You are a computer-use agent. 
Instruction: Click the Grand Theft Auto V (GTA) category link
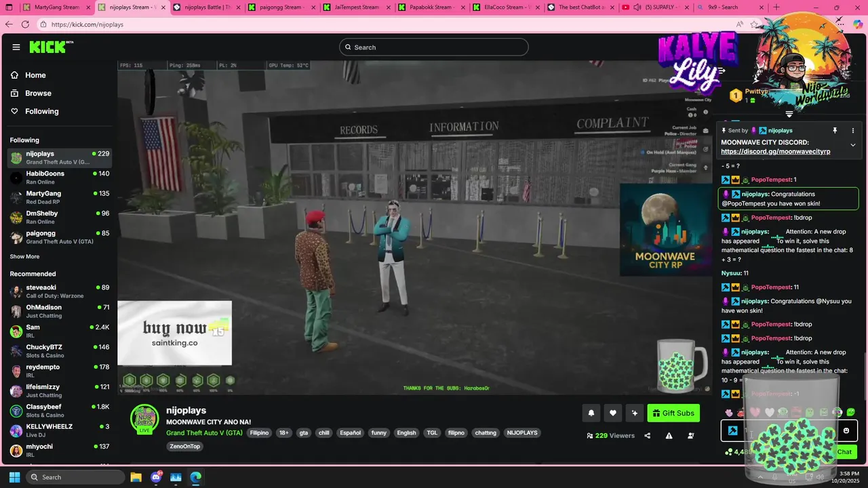[x=204, y=432]
